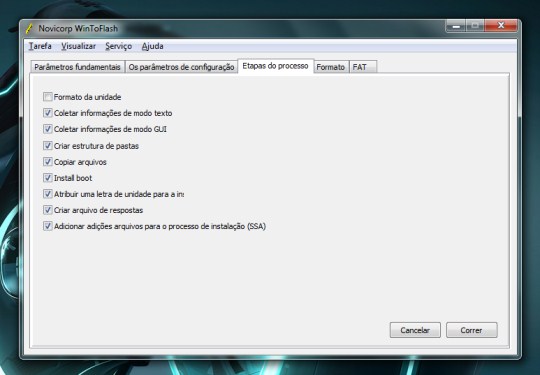Maximize the WinToFlash window
Image resolution: width=540 pixels, height=375 pixels.
point(475,26)
